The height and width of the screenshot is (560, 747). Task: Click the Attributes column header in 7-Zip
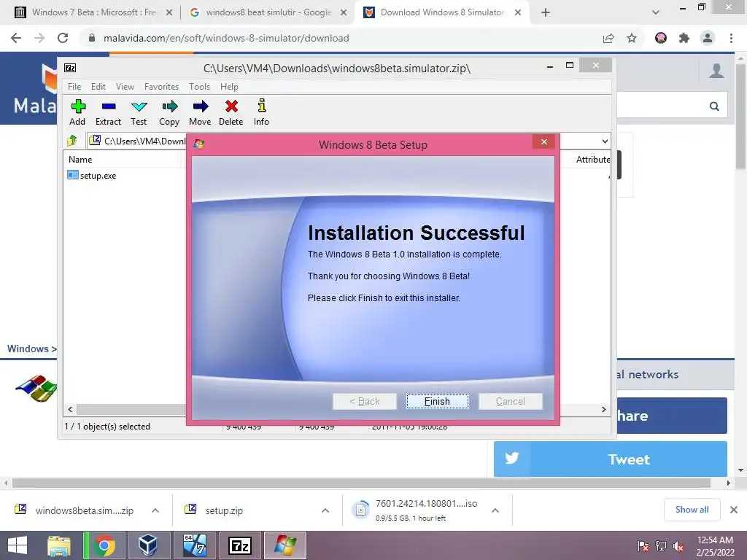(592, 160)
